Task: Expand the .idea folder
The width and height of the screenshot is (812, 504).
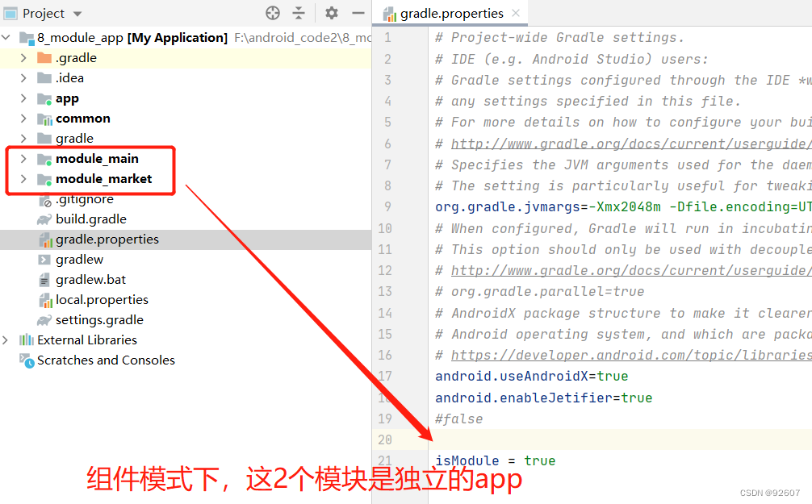Action: click(24, 77)
